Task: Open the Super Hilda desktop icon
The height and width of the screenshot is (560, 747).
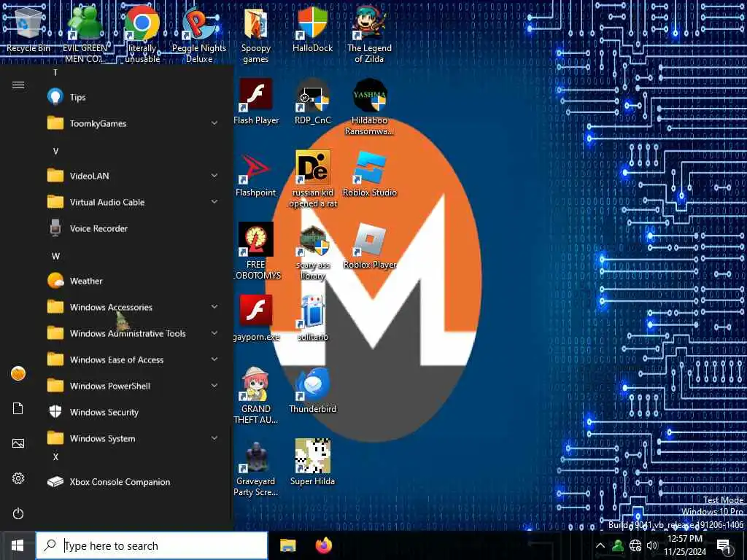Action: click(312, 462)
